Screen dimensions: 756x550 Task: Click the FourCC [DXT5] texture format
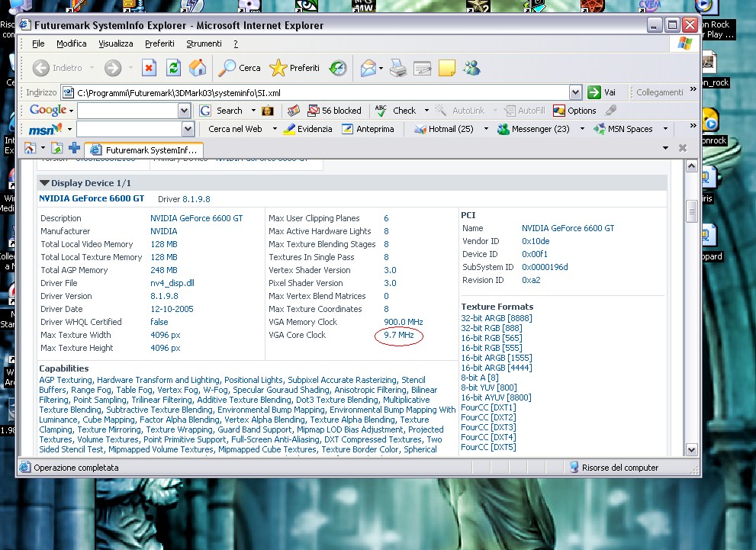(x=488, y=447)
